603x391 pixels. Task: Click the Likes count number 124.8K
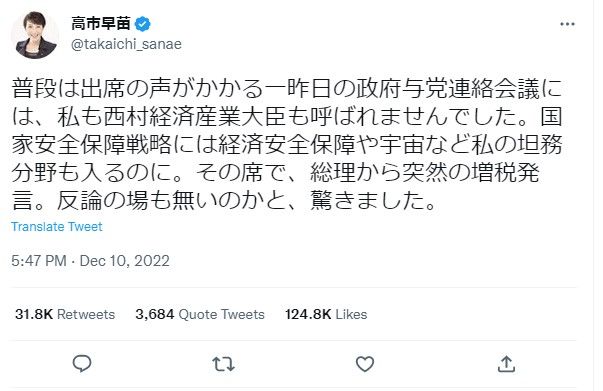[308, 314]
